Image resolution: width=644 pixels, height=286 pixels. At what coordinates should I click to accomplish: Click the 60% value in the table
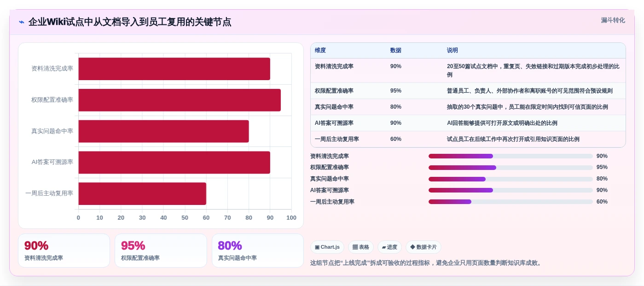tap(396, 139)
